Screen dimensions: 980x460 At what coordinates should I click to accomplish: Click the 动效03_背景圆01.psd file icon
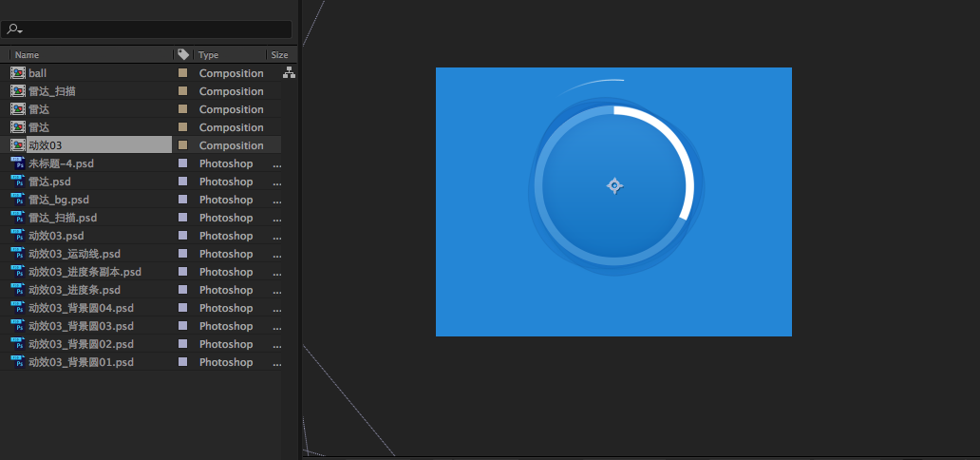click(17, 362)
